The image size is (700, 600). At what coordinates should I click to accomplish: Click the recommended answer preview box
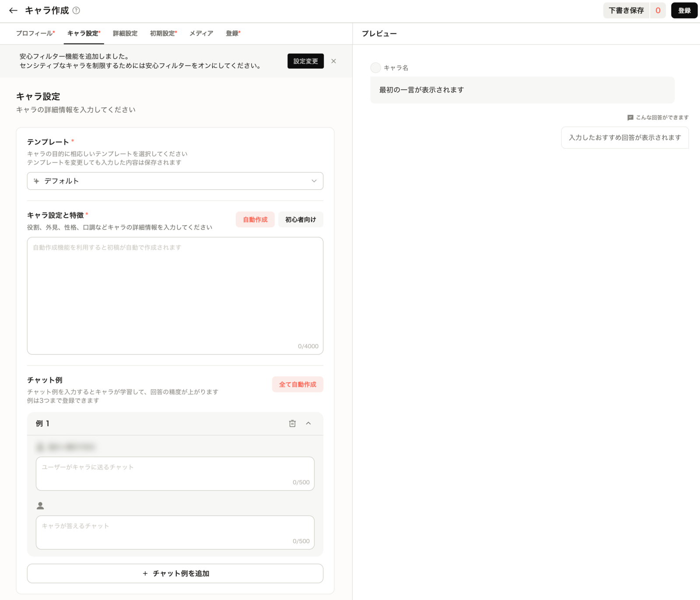coord(625,138)
